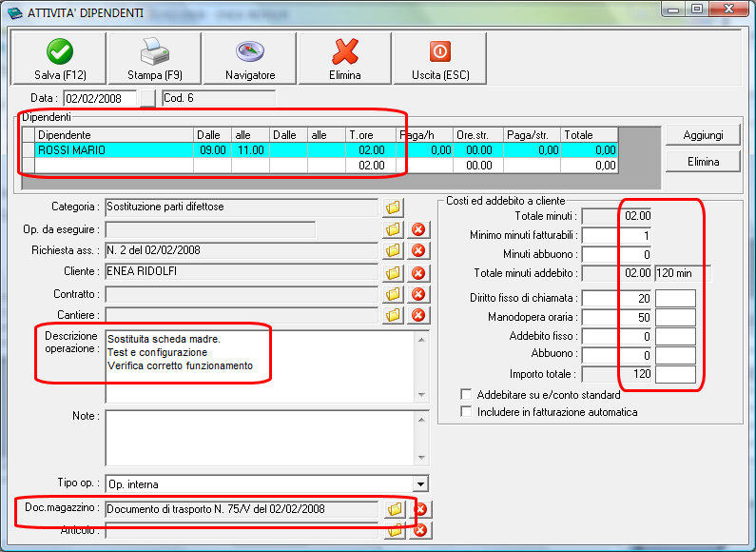Open the Tipo op. dropdown
This screenshot has width=756, height=552.
coord(420,484)
